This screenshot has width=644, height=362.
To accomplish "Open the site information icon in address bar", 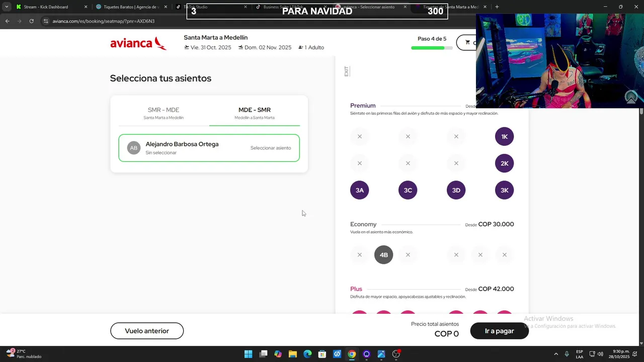I will pos(46,21).
